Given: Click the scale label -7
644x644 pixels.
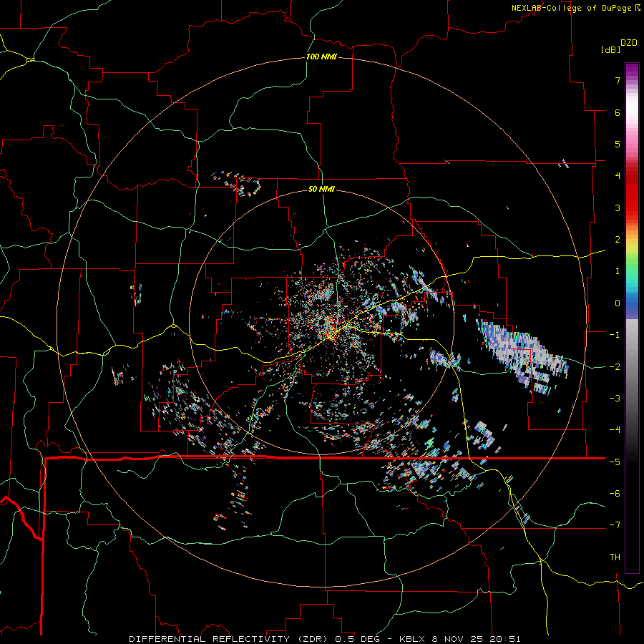Looking at the screenshot, I should pos(615,525).
